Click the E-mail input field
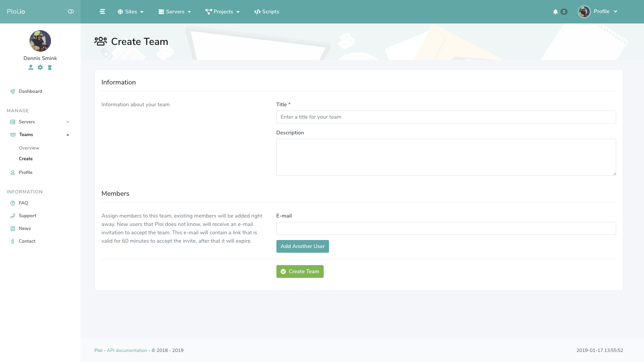The width and height of the screenshot is (644, 362). click(x=446, y=228)
